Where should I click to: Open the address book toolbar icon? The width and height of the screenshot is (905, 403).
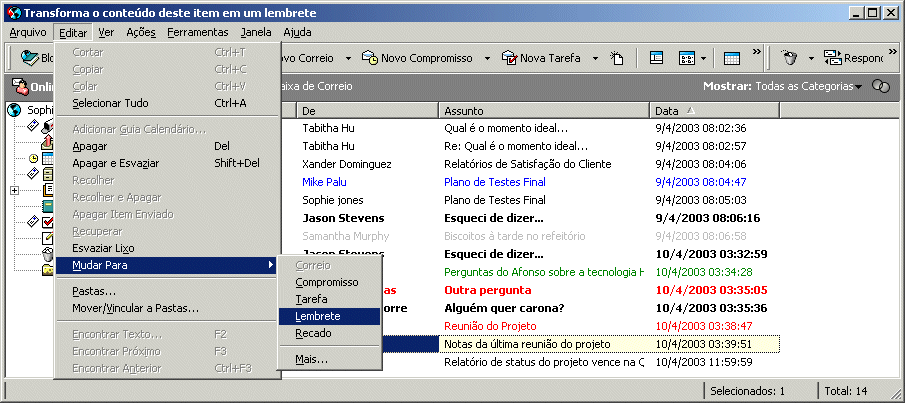coord(30,58)
